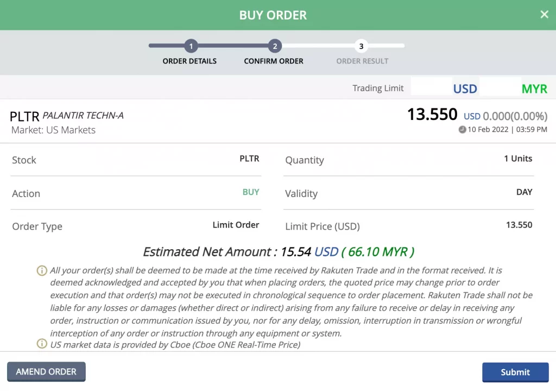Click the USD trading limit label
The width and height of the screenshot is (556, 392).
pyautogui.click(x=465, y=89)
